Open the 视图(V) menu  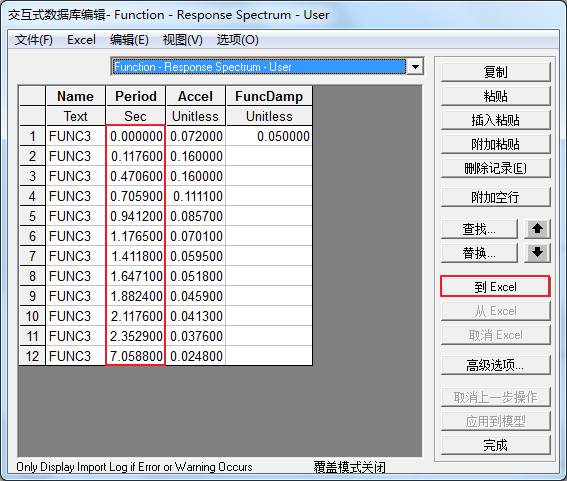pos(183,40)
